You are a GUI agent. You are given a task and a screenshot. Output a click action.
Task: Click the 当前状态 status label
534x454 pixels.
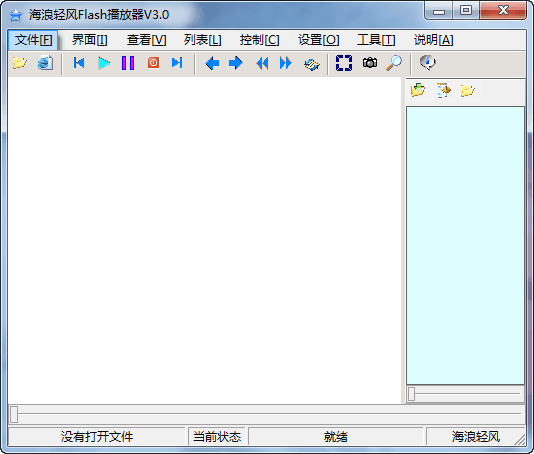(217, 437)
